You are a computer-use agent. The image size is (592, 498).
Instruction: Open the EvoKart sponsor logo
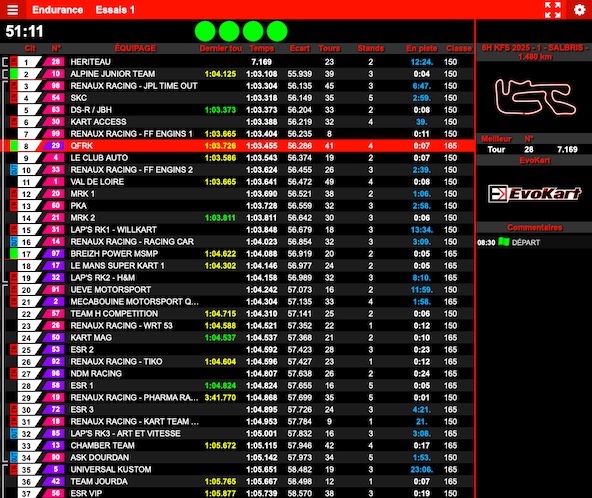pyautogui.click(x=534, y=194)
